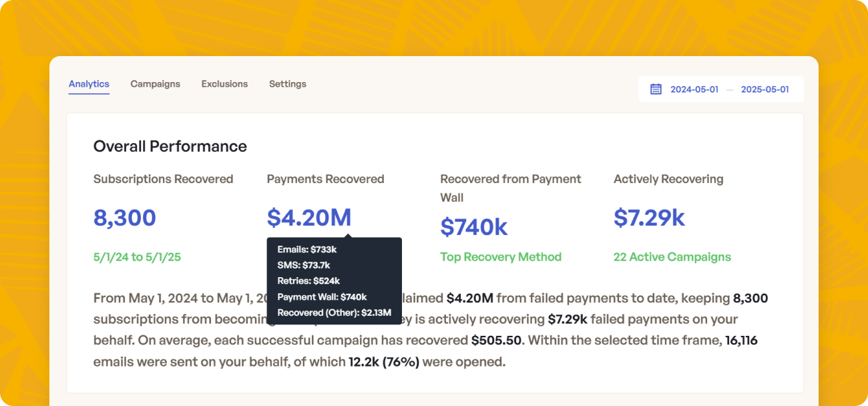The height and width of the screenshot is (406, 868).
Task: Select the Emails: $733k tooltip entry
Action: pyautogui.click(x=307, y=249)
